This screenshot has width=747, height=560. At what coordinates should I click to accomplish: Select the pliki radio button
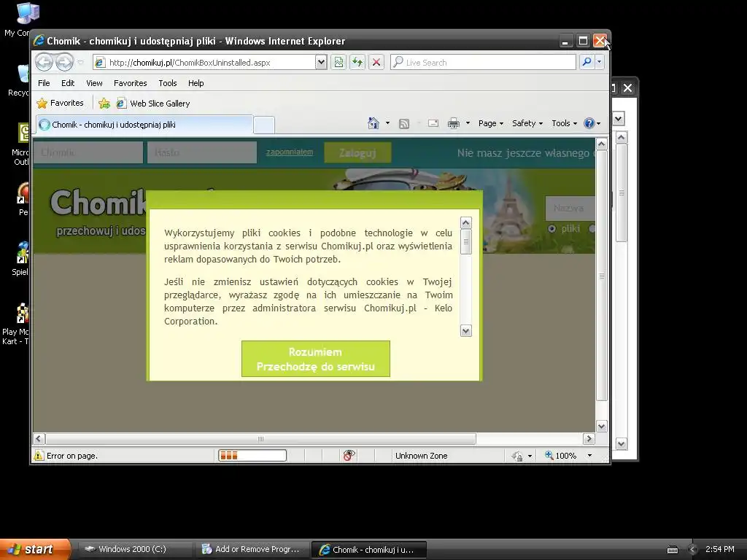point(551,228)
